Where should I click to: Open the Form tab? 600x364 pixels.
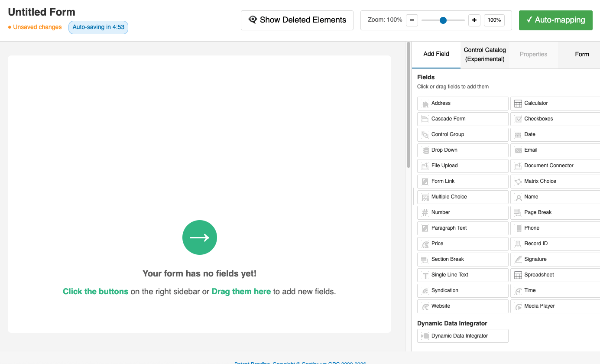pos(582,55)
